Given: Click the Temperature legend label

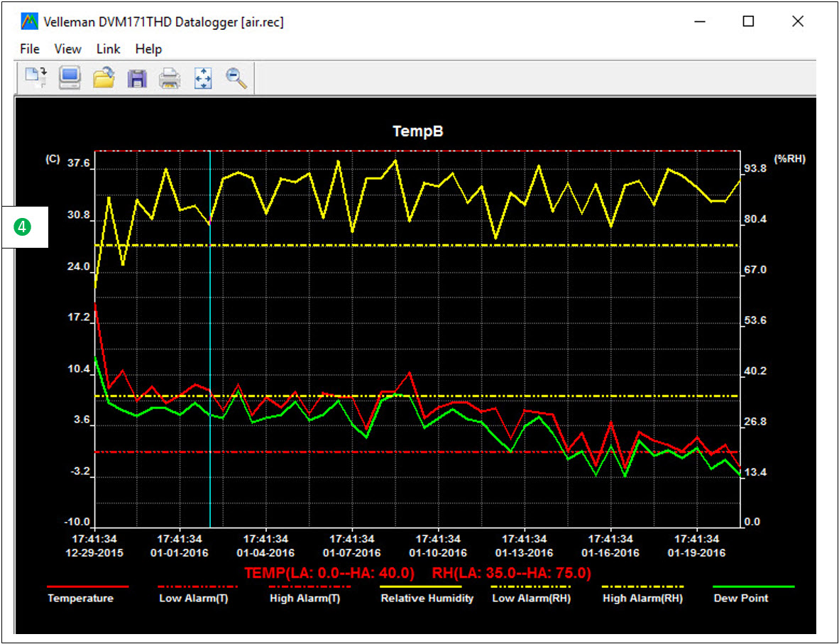Looking at the screenshot, I should pos(80,598).
